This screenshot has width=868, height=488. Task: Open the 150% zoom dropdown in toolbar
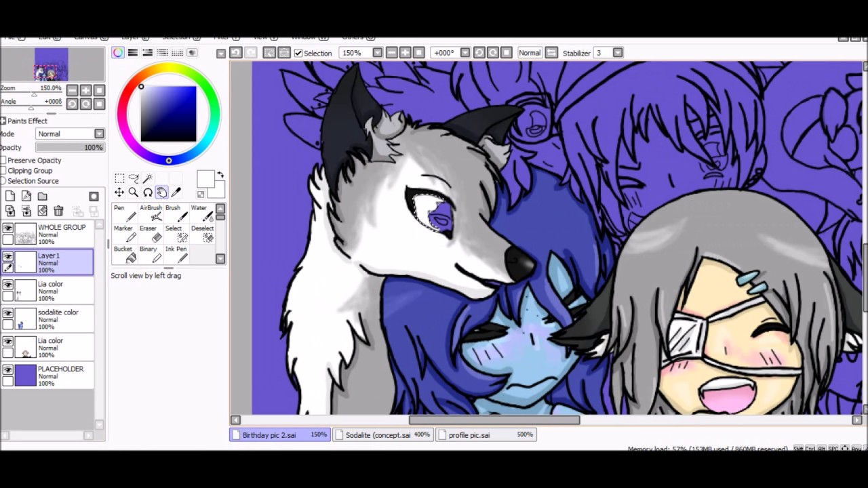click(x=378, y=53)
